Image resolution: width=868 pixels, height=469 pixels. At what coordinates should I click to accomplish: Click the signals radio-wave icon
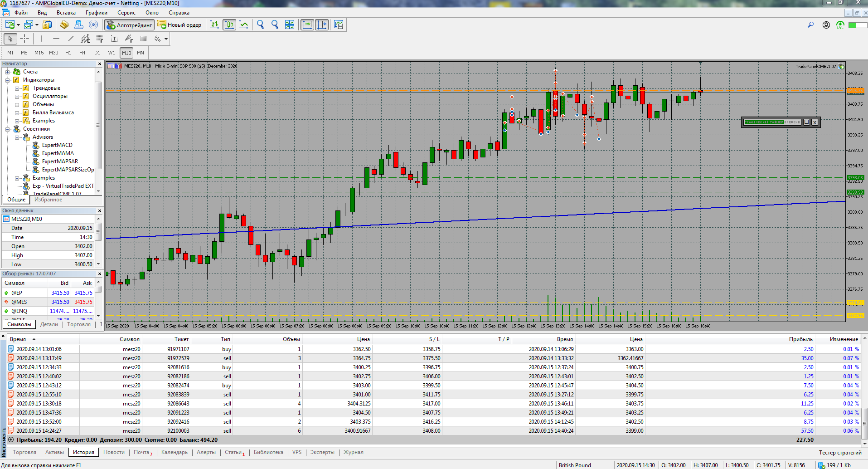coord(93,24)
